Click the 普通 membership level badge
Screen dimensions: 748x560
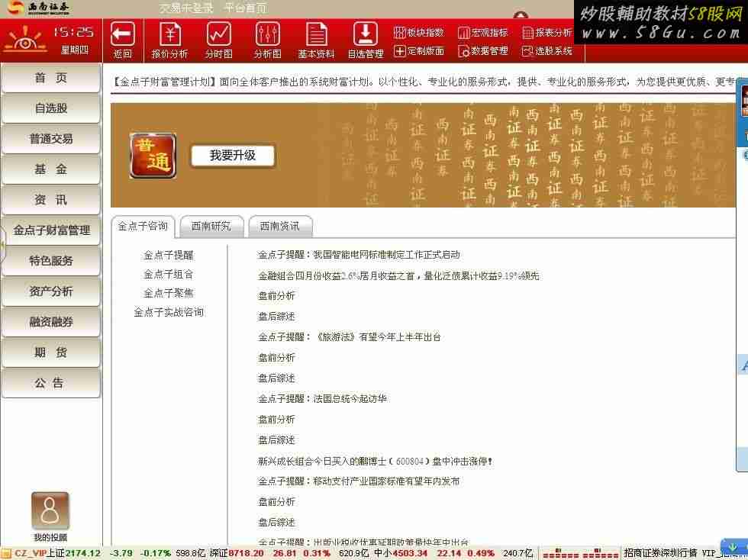(153, 156)
